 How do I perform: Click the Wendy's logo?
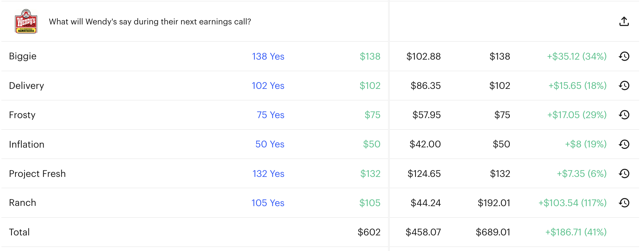coord(26,21)
